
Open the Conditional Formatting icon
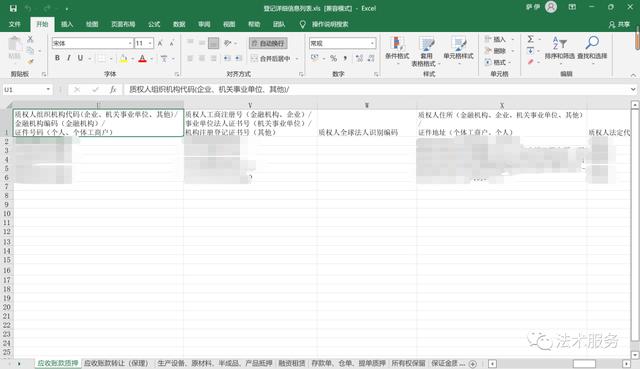[x=396, y=44]
